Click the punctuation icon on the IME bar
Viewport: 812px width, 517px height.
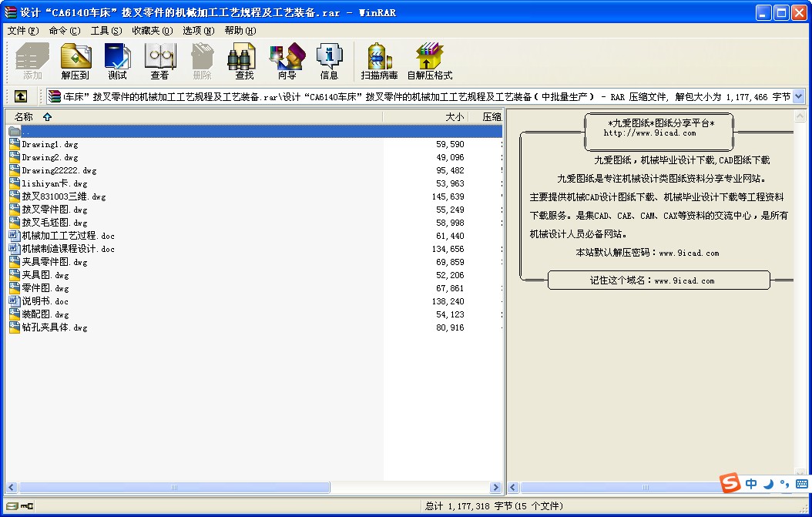coord(784,484)
